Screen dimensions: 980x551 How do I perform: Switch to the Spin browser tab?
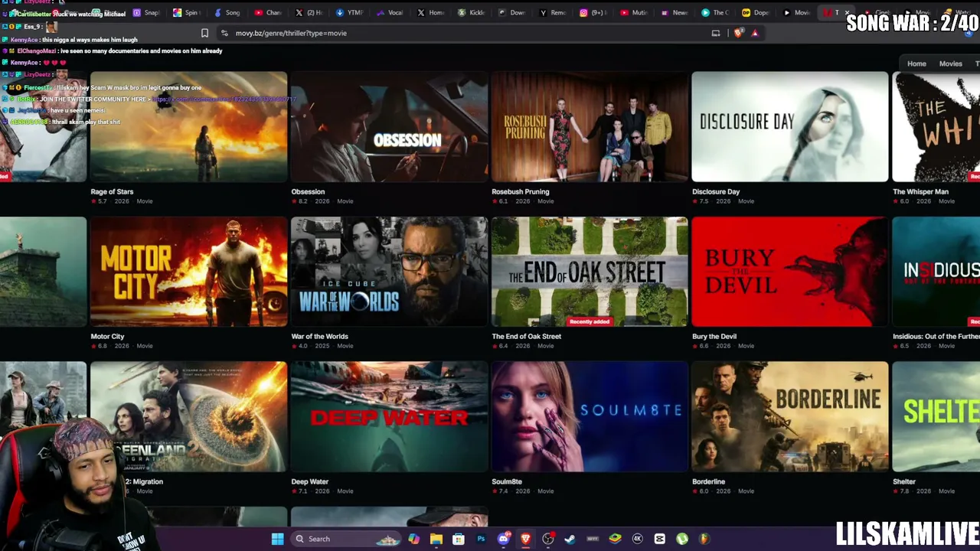click(186, 12)
